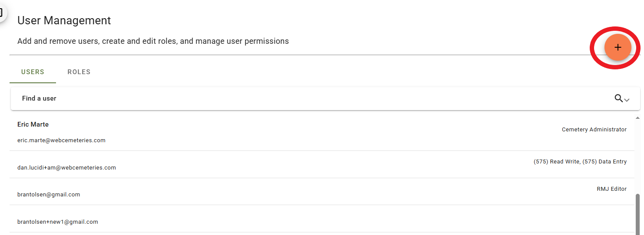Click the RMJ Editor role label
This screenshot has width=644, height=235.
click(611, 189)
